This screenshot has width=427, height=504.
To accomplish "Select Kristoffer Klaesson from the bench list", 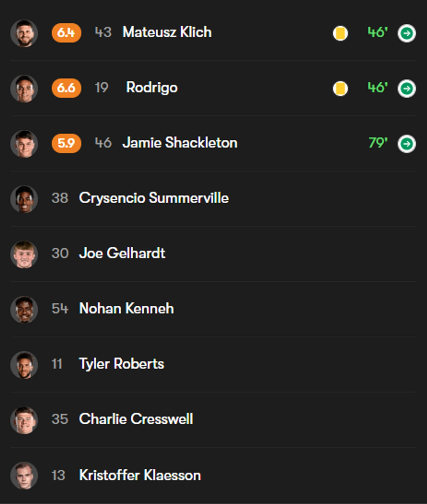I will pyautogui.click(x=140, y=475).
